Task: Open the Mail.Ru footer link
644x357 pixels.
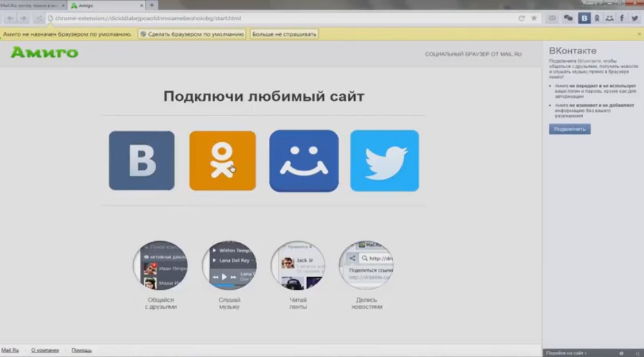Action: [x=10, y=350]
